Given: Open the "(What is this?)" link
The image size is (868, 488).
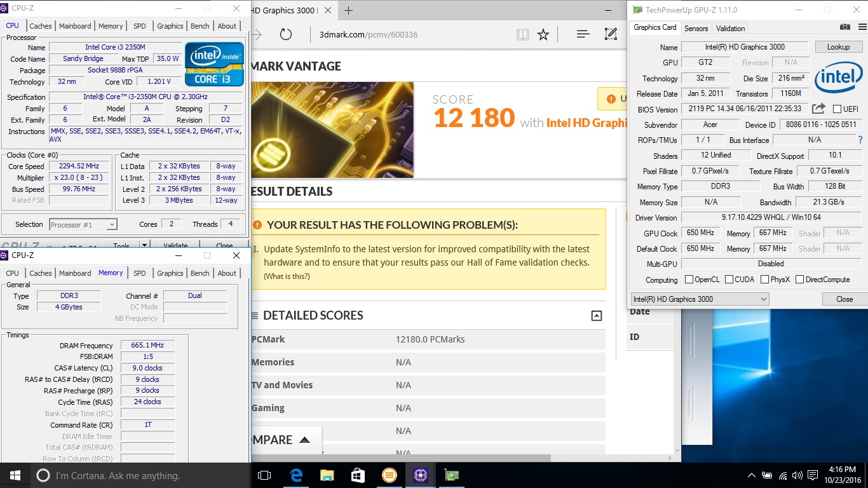Looking at the screenshot, I should pyautogui.click(x=287, y=276).
